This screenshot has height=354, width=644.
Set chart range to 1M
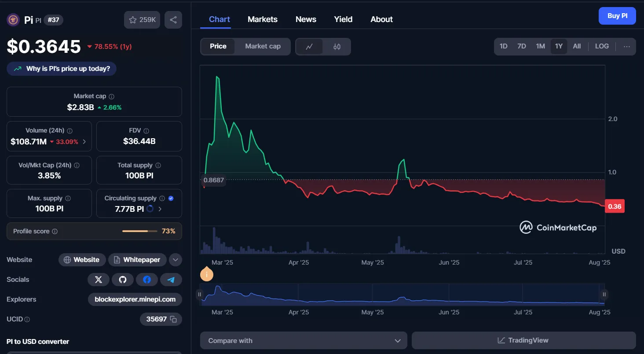click(541, 46)
